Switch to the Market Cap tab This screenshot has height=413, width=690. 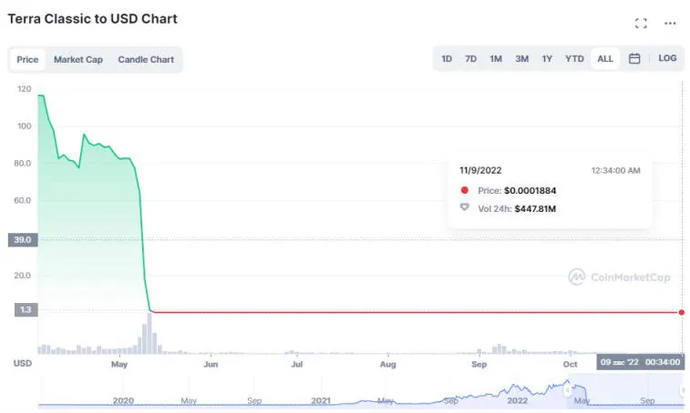coord(78,60)
